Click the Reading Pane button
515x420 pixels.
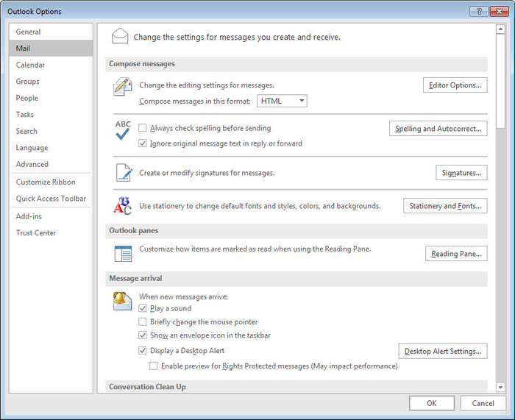coord(456,254)
